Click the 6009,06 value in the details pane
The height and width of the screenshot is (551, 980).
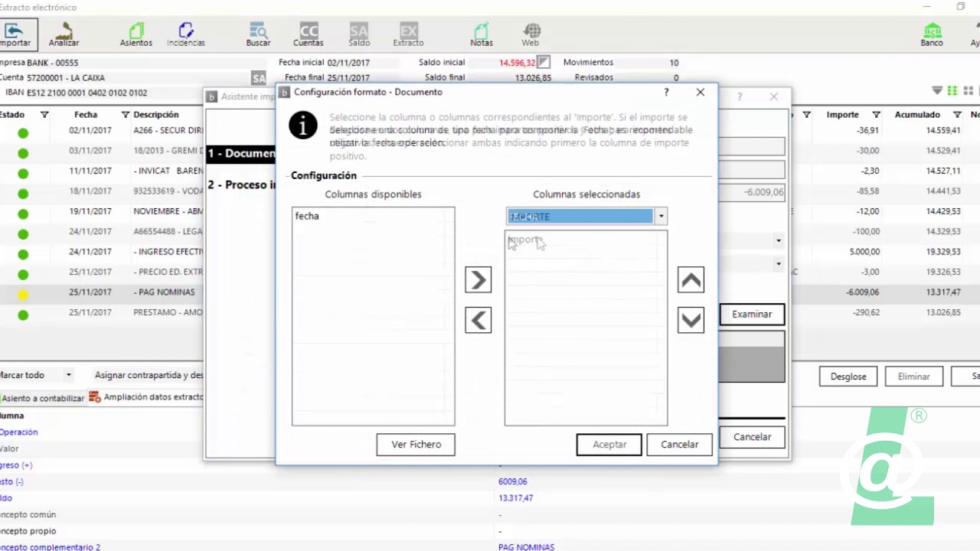[x=513, y=481]
